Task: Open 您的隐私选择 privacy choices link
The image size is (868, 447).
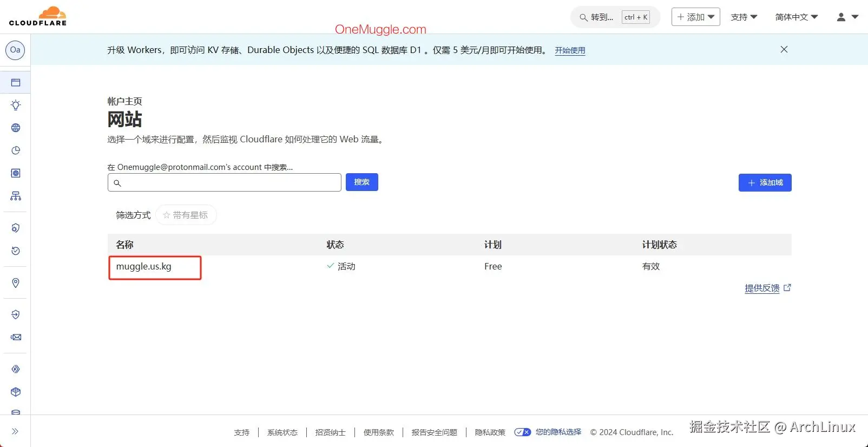Action: (558, 432)
